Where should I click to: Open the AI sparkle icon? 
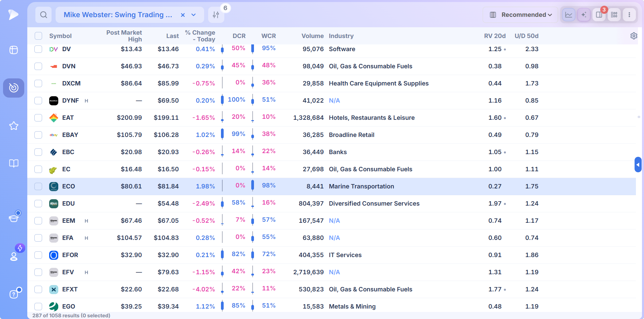(584, 15)
